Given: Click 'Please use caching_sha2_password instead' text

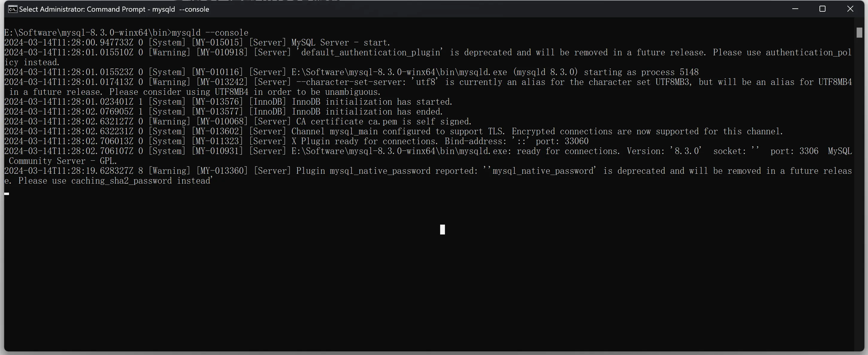Looking at the screenshot, I should pos(115,181).
